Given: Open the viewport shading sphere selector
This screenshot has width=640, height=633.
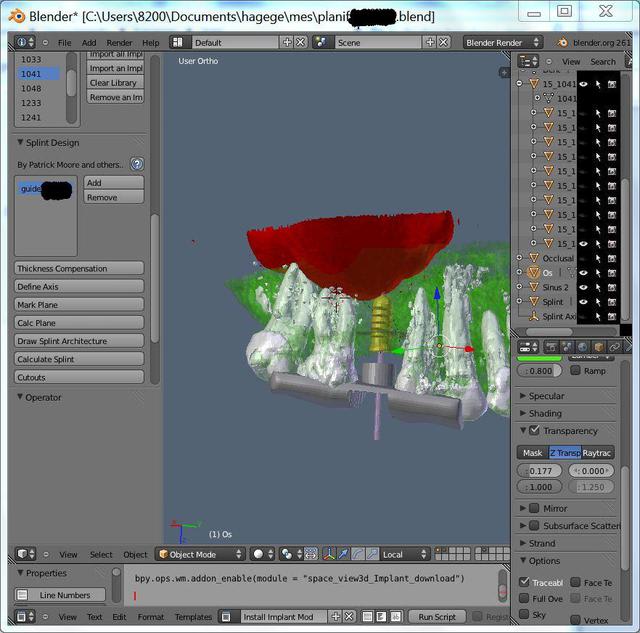Looking at the screenshot, I should pos(261,554).
